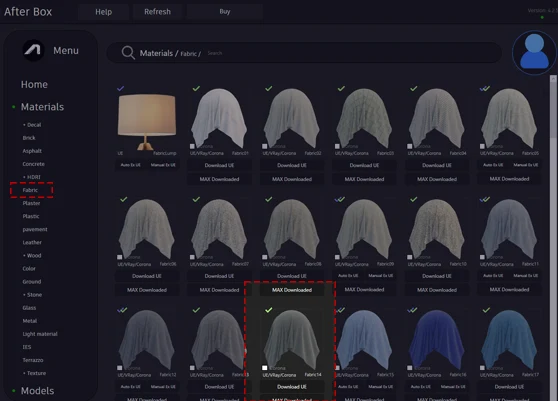Click Auto Ex UE under FabricLamp
Viewport: 558px width, 401px height.
pyautogui.click(x=130, y=165)
